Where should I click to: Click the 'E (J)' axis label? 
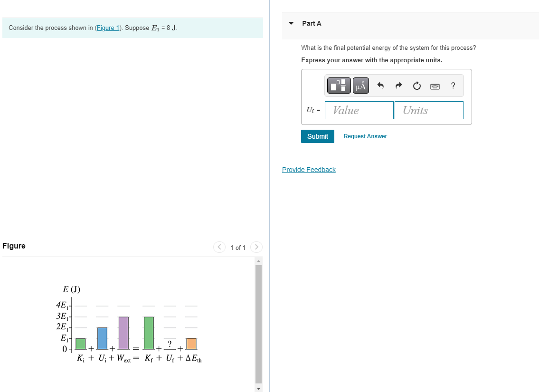(72, 289)
